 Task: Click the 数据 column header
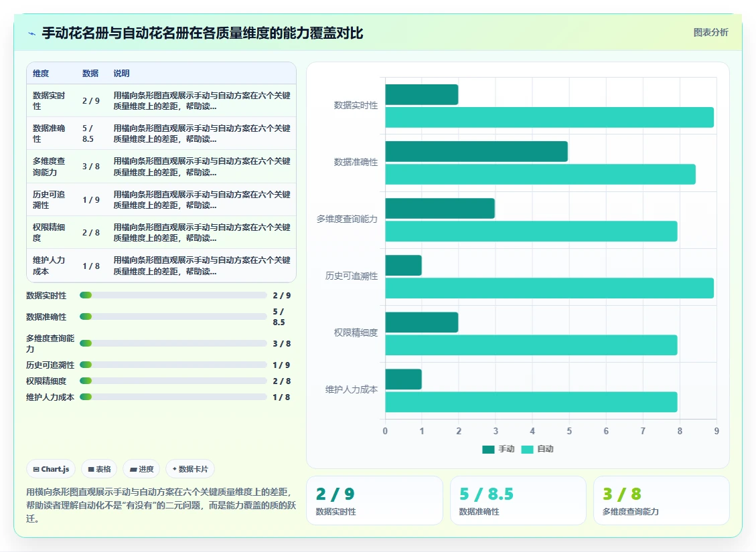point(90,73)
